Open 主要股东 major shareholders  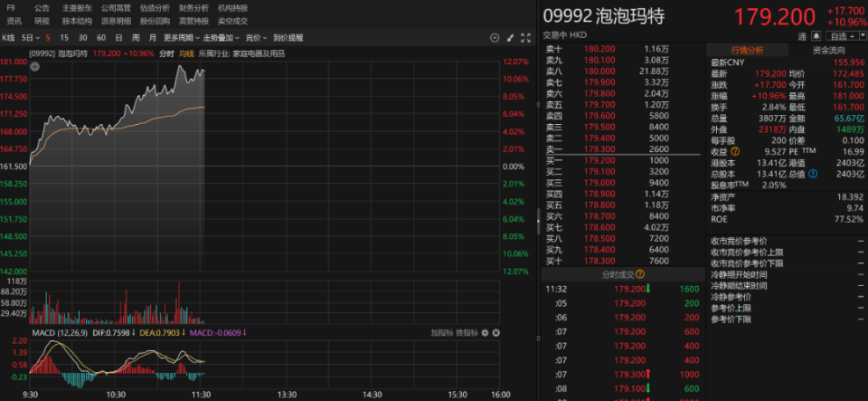pos(77,8)
